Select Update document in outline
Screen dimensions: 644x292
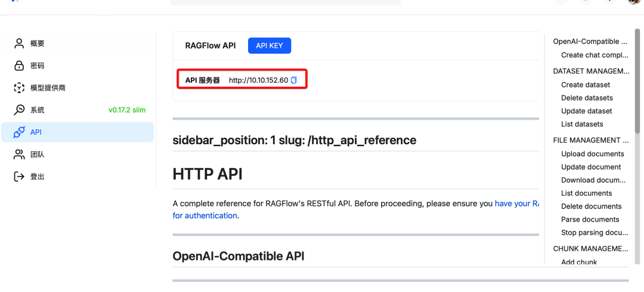pos(591,167)
